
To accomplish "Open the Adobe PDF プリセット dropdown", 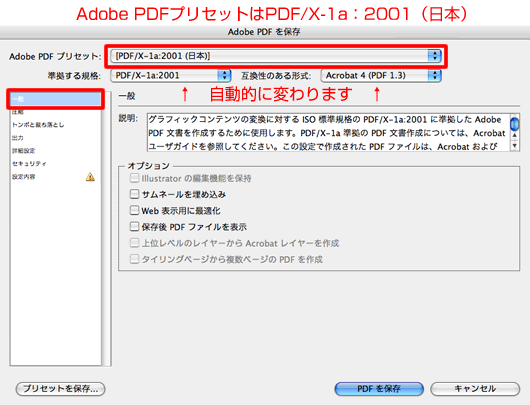I will point(276,56).
